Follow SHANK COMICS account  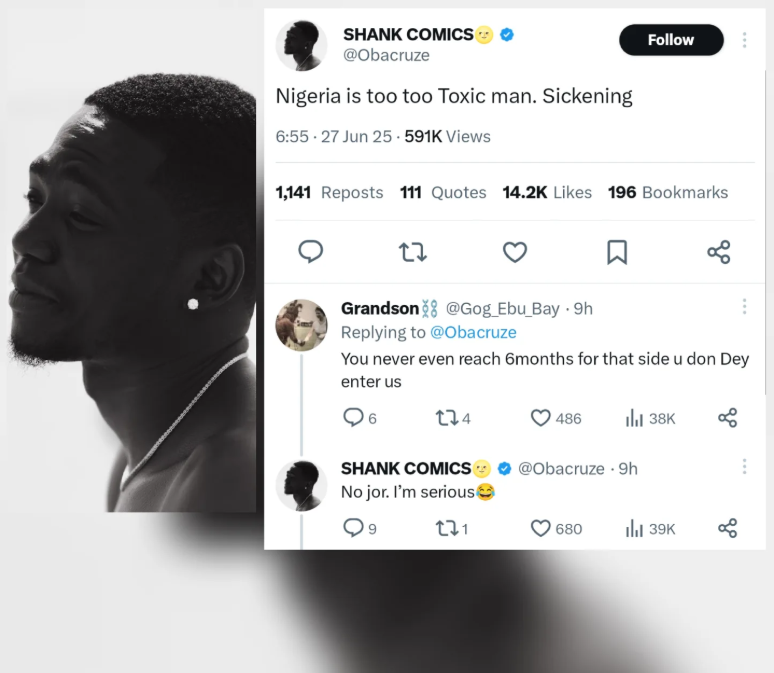tap(670, 40)
